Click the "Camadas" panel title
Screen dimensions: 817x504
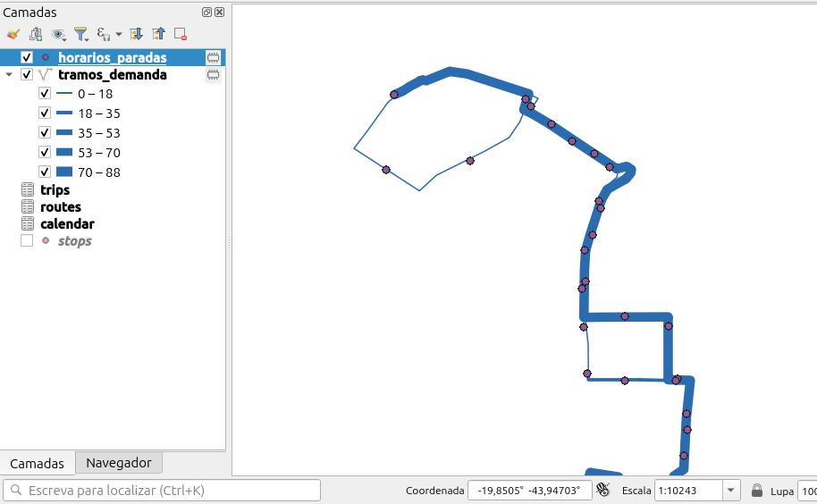[29, 13]
